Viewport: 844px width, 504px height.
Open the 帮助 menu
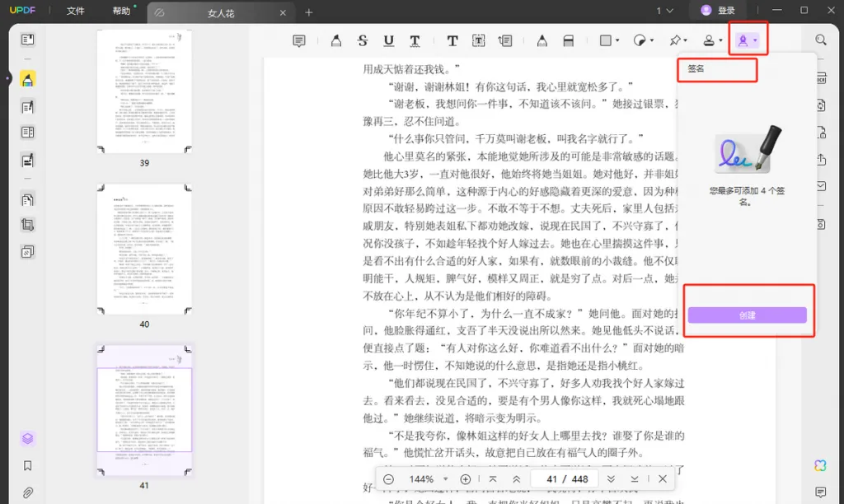[x=122, y=11]
